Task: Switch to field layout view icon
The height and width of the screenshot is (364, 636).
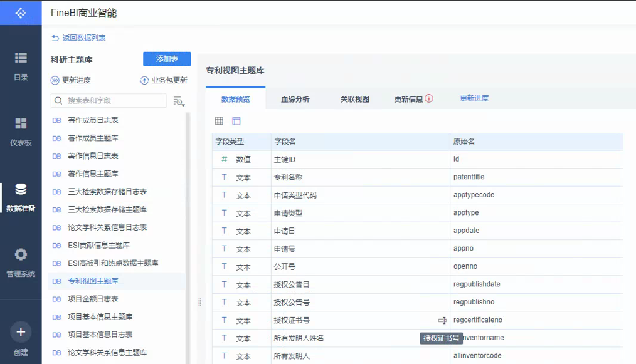Action: pyautogui.click(x=236, y=121)
